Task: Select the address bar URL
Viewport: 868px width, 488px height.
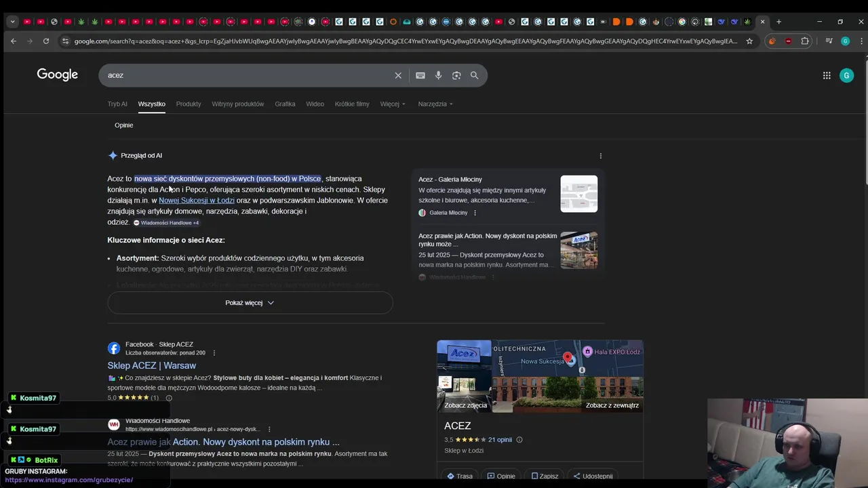Action: tap(406, 41)
